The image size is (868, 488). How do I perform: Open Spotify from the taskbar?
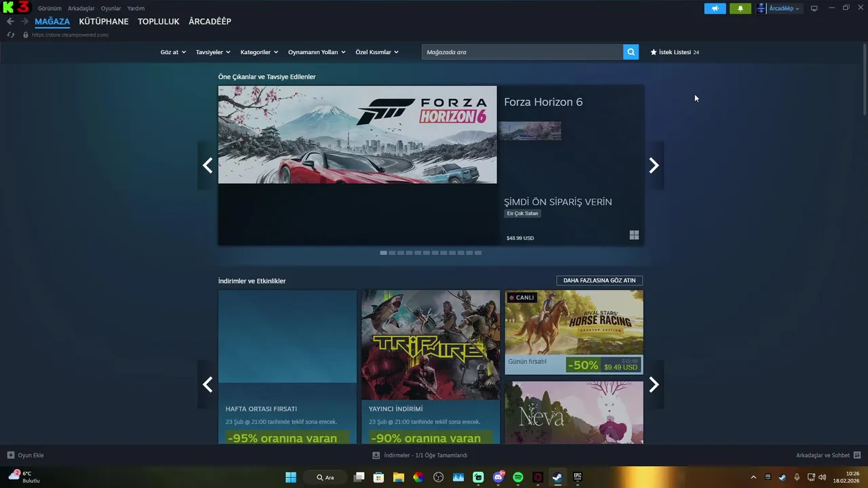[x=518, y=477]
